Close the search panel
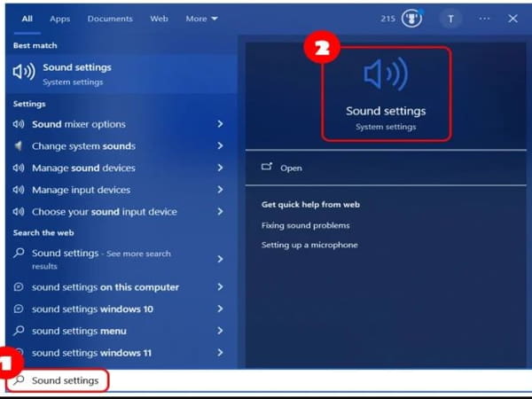Image resolution: width=532 pixels, height=399 pixels. point(512,19)
